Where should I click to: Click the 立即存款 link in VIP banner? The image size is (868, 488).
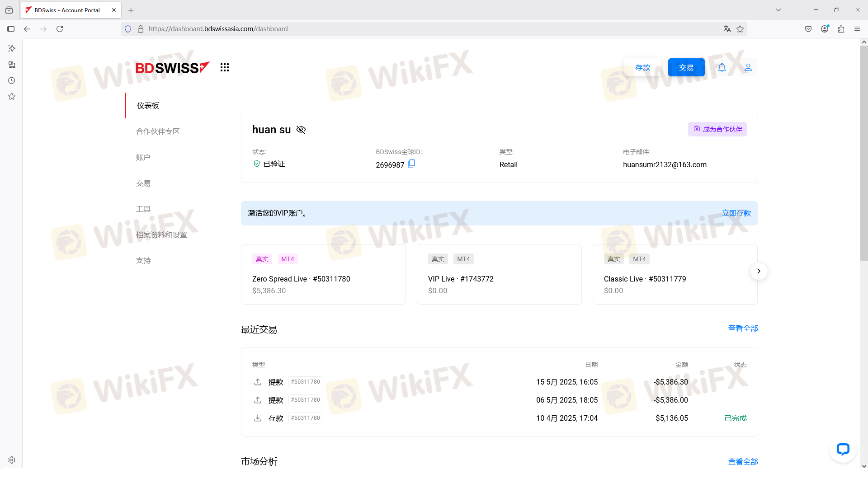point(736,213)
